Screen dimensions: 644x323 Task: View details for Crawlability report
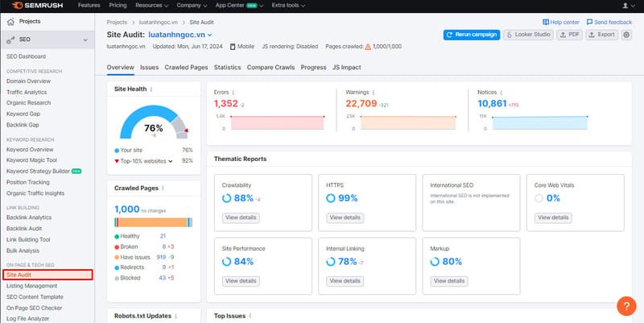coord(240,217)
